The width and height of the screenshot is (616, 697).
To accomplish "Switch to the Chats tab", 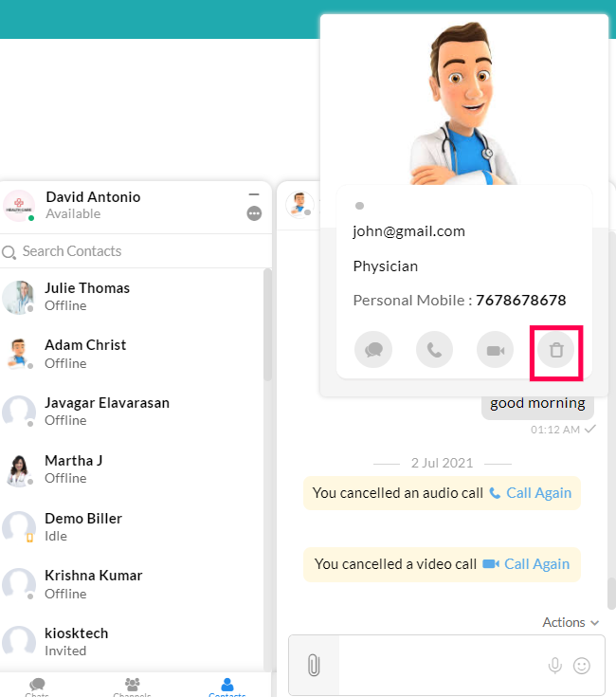I will 38,687.
